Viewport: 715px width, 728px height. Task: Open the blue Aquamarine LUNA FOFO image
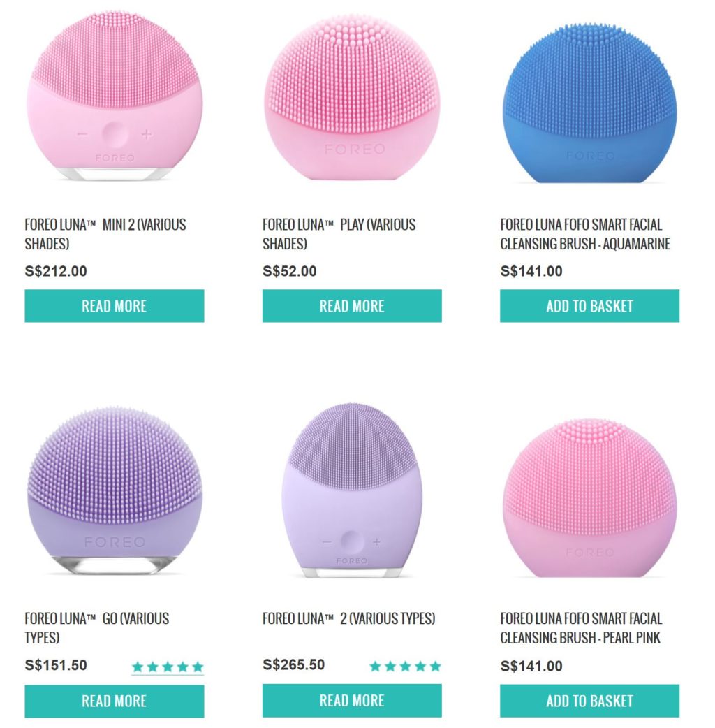click(x=589, y=103)
